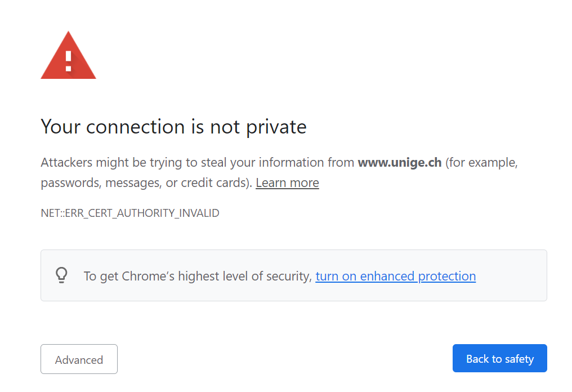This screenshot has height=392, width=572.
Task: Select the NET::ERR_CERT_AUTHORITY_INVALID error code
Action: click(129, 213)
